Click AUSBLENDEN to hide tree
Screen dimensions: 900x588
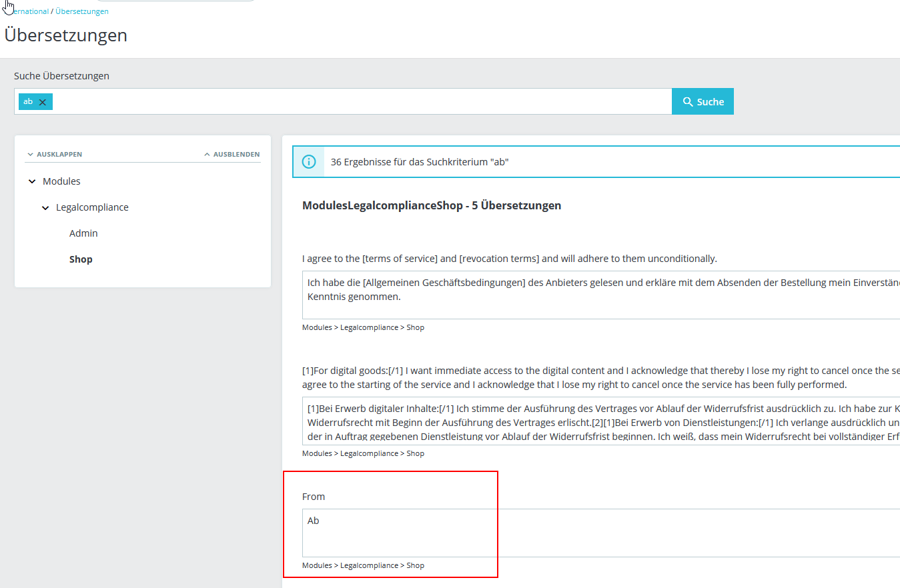click(232, 154)
